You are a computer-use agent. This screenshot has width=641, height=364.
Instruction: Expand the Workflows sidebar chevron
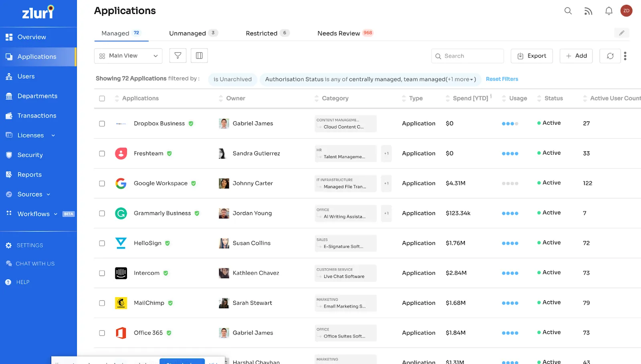[56, 214]
